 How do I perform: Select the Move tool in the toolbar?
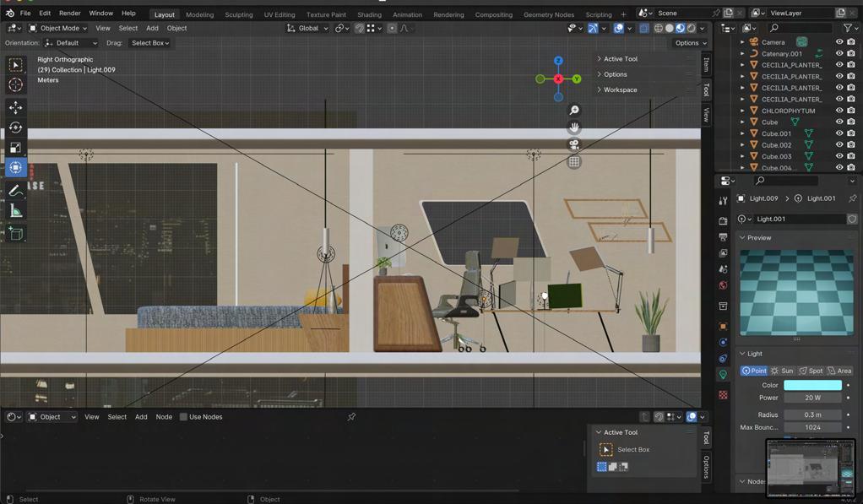point(15,107)
